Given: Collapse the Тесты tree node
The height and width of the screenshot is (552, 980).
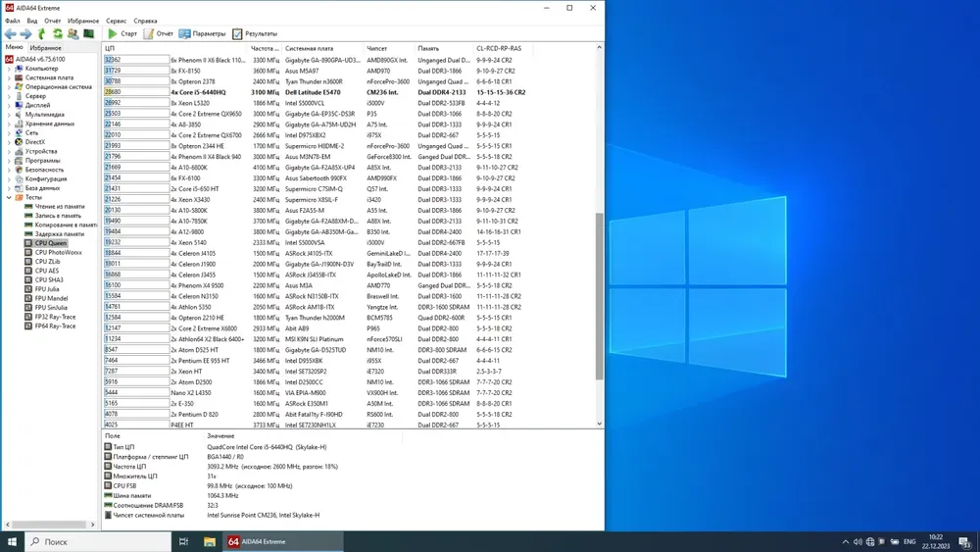Looking at the screenshot, I should pyautogui.click(x=9, y=197).
